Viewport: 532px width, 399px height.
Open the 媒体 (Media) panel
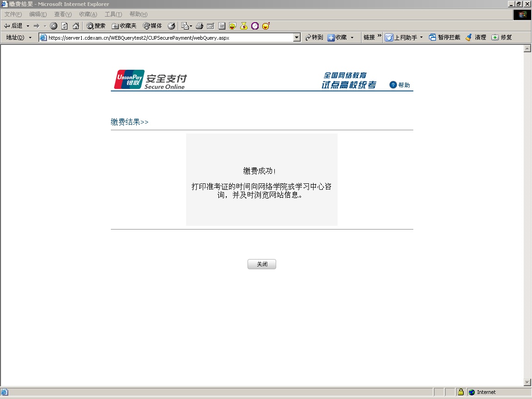click(x=152, y=26)
